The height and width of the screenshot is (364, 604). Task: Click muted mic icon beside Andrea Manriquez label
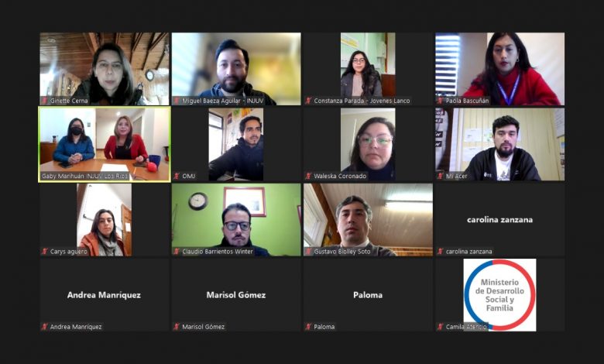pyautogui.click(x=45, y=327)
